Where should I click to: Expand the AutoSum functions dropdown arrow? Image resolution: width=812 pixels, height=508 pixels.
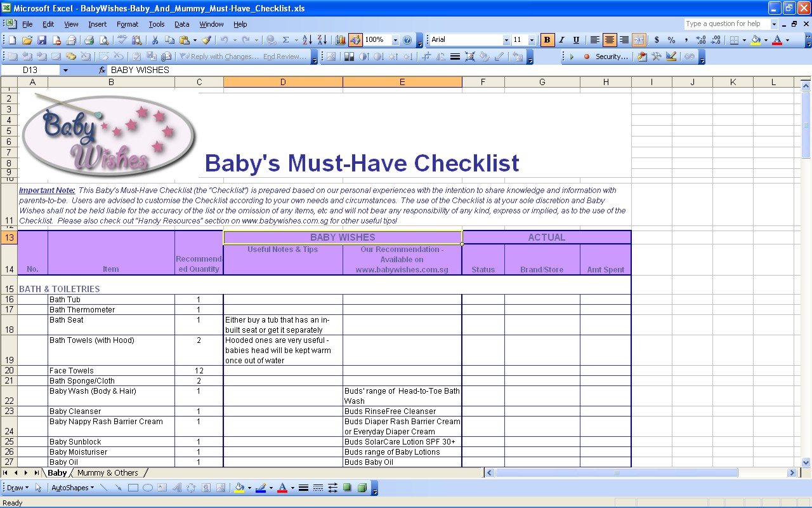pyautogui.click(x=295, y=40)
